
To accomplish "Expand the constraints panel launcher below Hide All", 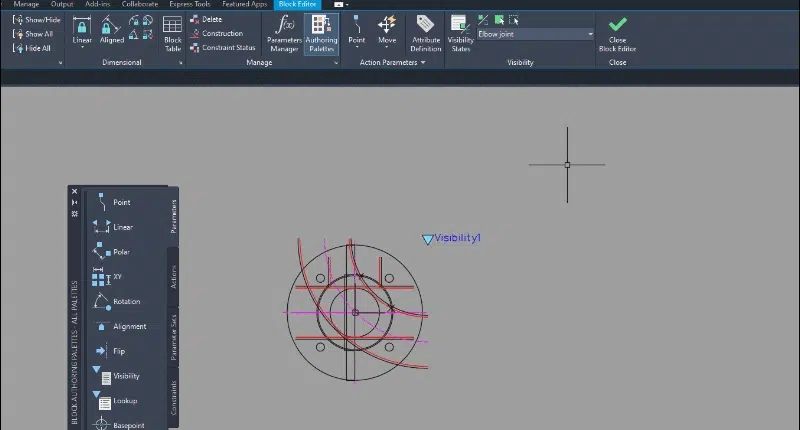I will (60, 63).
